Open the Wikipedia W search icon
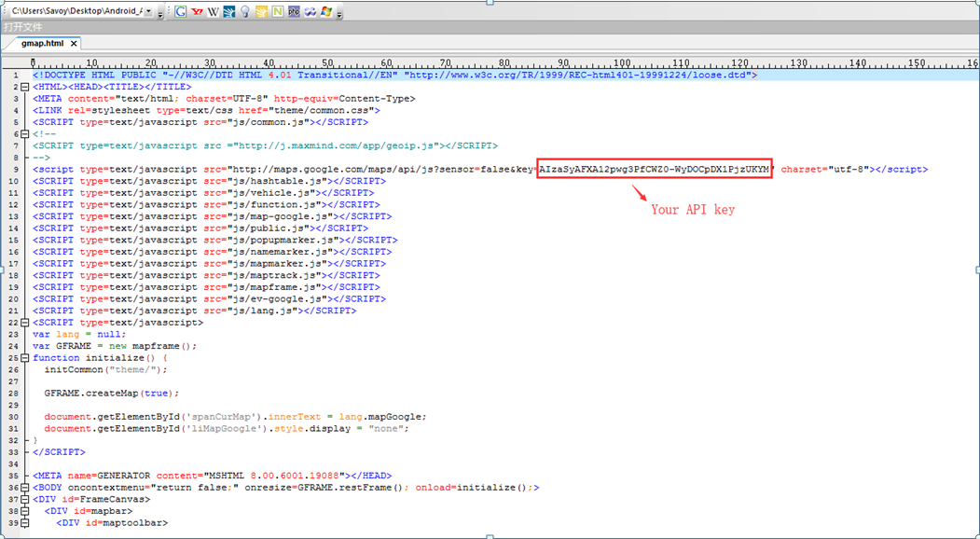 click(x=214, y=11)
